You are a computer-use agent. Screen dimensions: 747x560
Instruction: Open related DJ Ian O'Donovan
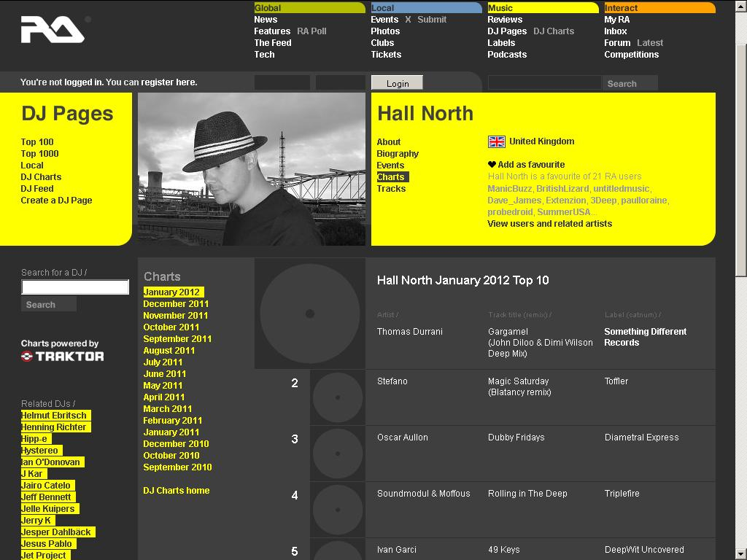pos(53,462)
